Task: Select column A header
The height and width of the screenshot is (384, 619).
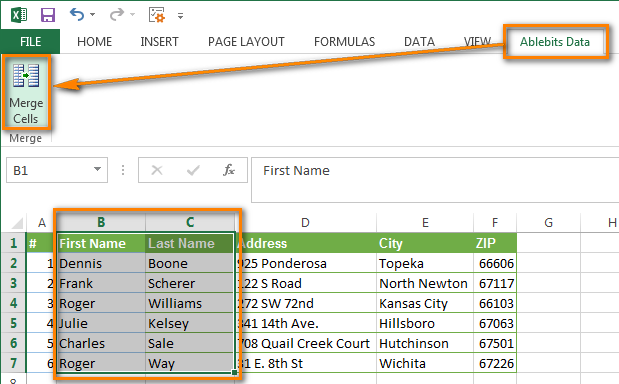Action: click(x=42, y=223)
